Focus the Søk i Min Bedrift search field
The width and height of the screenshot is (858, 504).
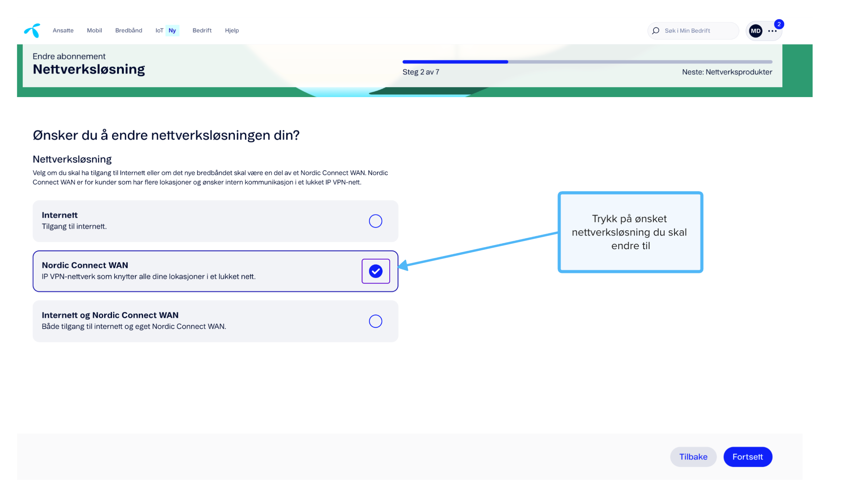point(693,31)
